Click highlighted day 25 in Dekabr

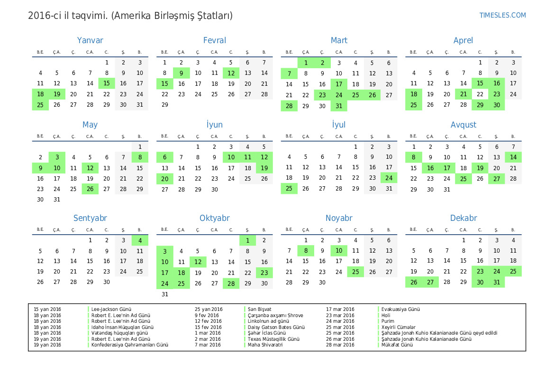coord(513,272)
